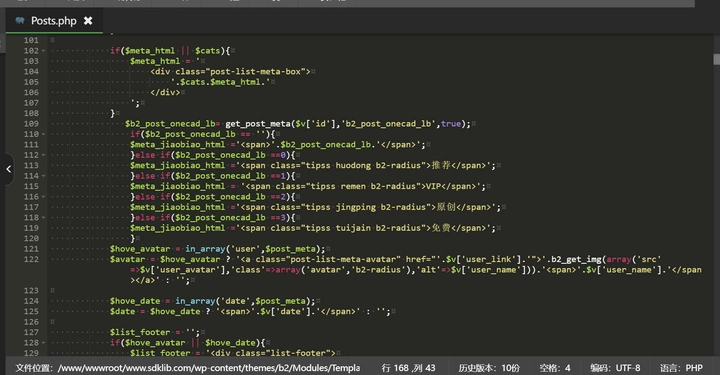
Task: Collapse the code fold at line 112
Action: tap(44, 155)
